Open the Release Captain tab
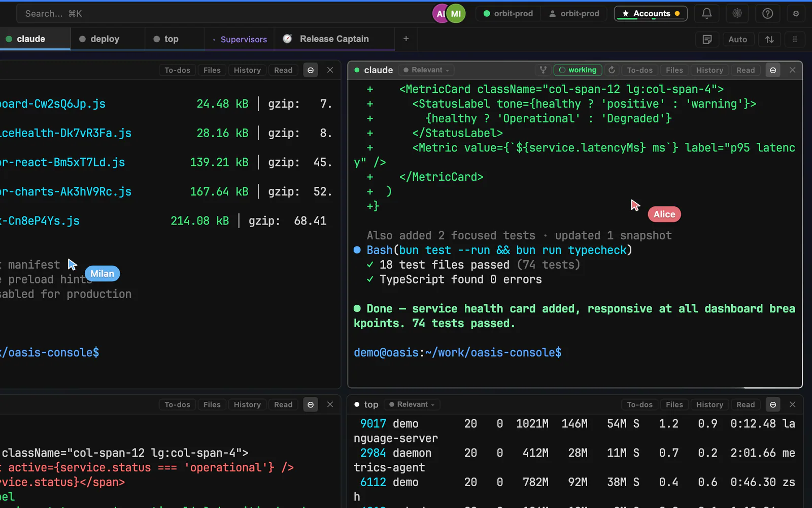This screenshot has width=812, height=508. pyautogui.click(x=334, y=39)
